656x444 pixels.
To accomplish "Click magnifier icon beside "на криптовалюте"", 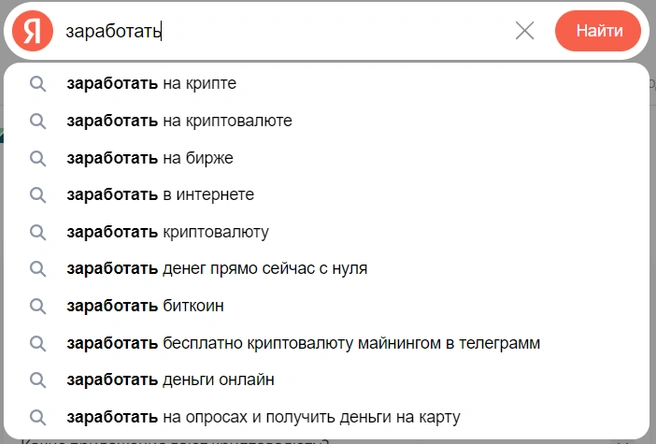I will point(38,121).
